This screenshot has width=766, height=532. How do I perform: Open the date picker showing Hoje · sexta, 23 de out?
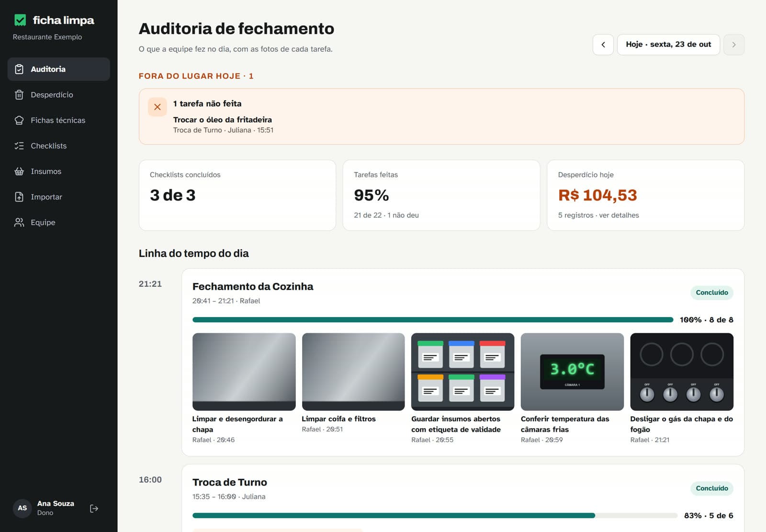(668, 45)
